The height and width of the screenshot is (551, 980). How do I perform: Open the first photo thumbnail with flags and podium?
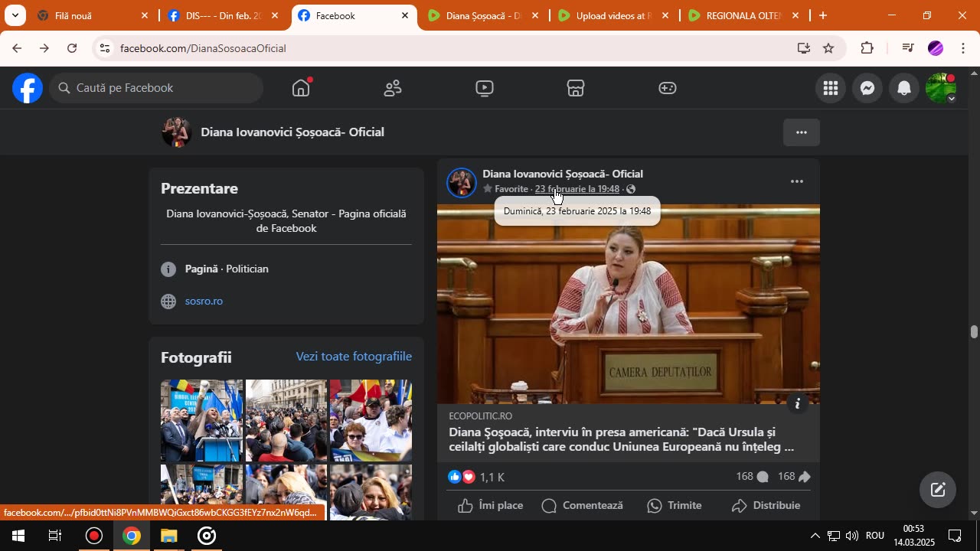click(202, 421)
